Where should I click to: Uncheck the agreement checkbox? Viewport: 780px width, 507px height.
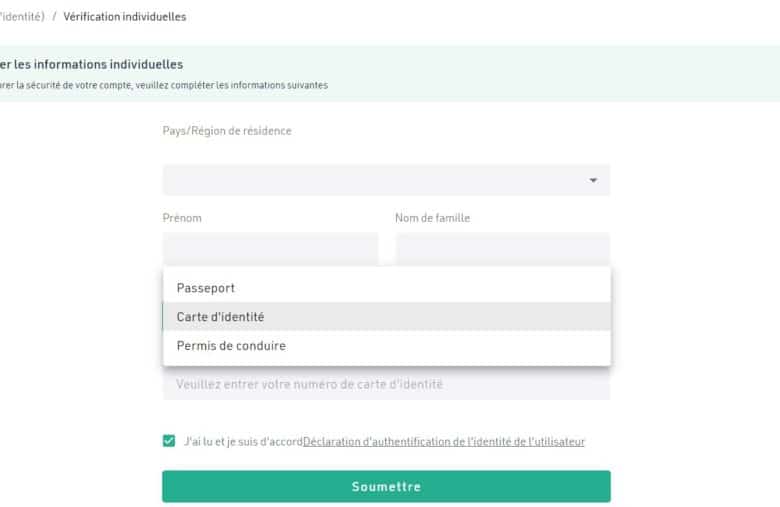click(169, 441)
